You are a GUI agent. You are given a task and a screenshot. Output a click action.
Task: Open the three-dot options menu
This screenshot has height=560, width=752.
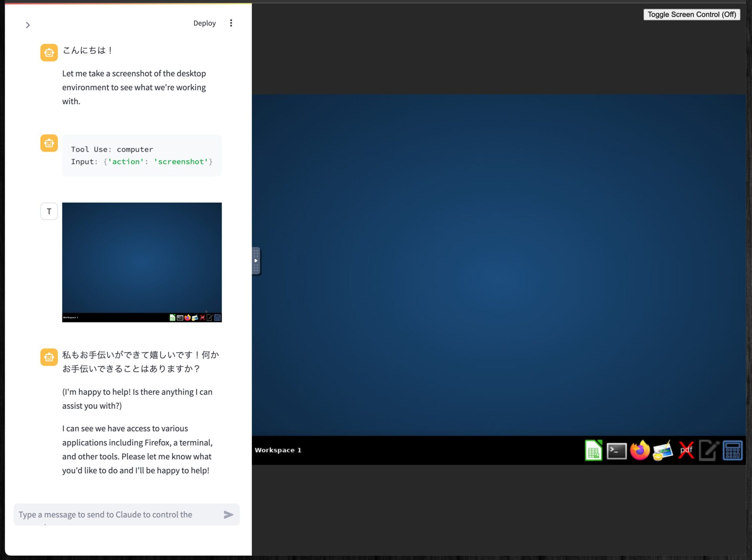[231, 23]
